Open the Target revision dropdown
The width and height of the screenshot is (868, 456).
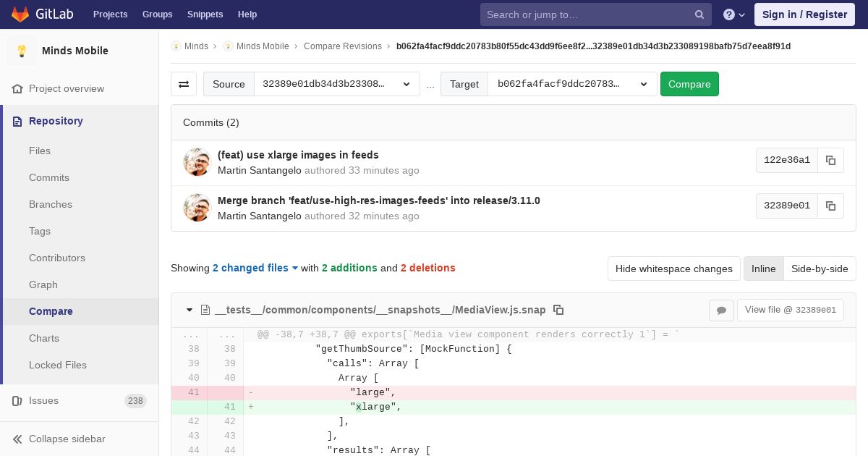coord(571,84)
